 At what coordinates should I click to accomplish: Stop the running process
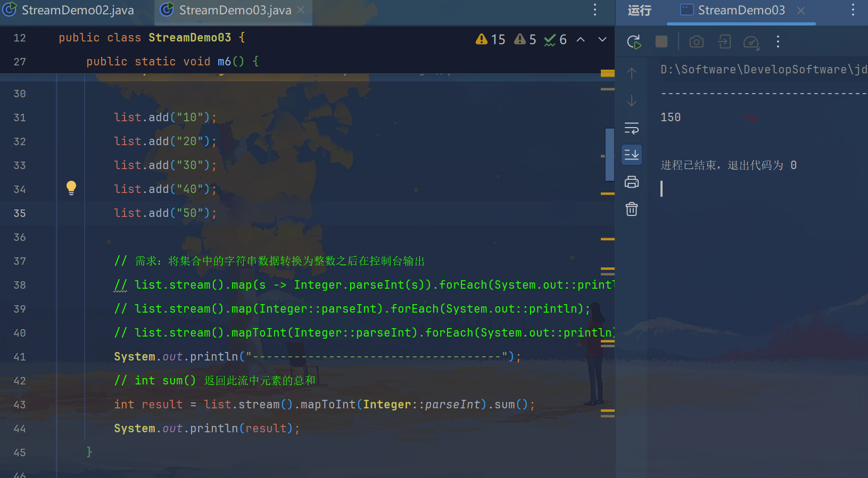coord(662,41)
